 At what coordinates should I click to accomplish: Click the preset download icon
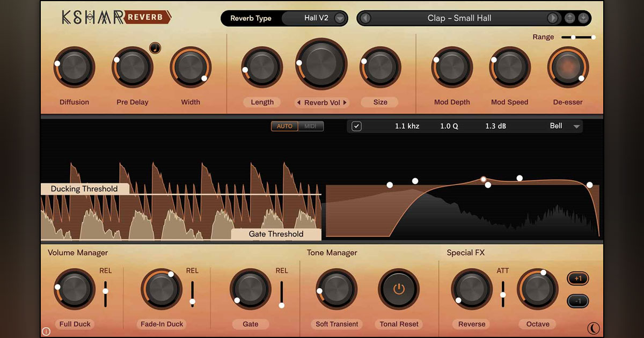tap(584, 18)
